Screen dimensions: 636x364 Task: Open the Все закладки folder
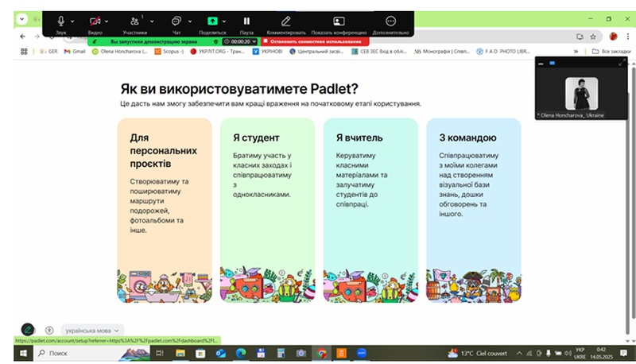click(611, 52)
